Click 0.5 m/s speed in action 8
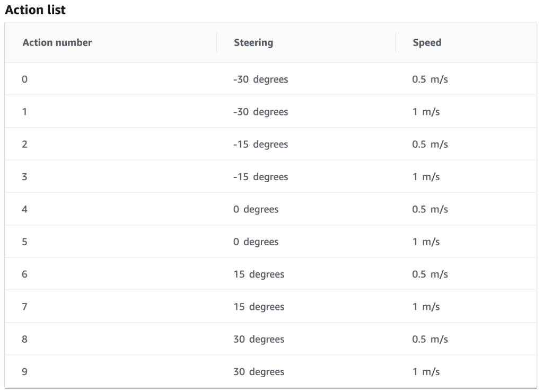 tap(430, 340)
